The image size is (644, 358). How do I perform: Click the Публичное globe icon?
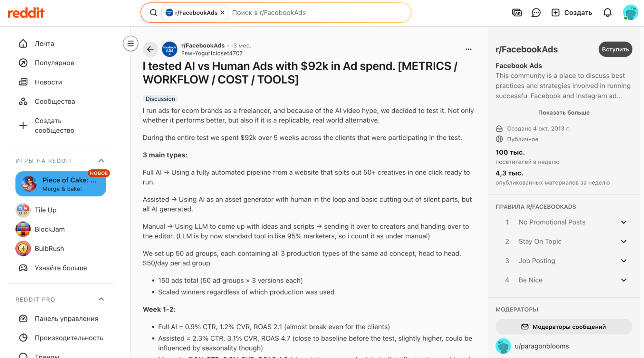click(499, 139)
